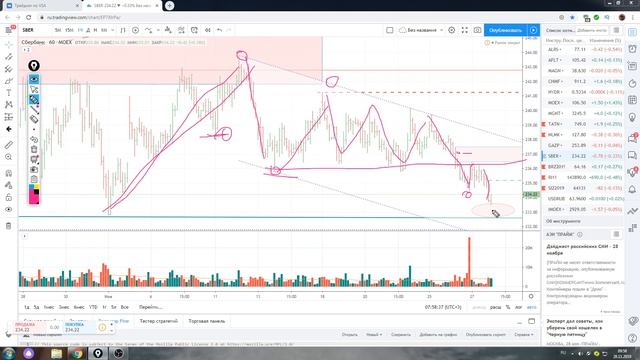
Task: Open the 'Новый' dropdown in Pine editor
Action: coord(374,335)
